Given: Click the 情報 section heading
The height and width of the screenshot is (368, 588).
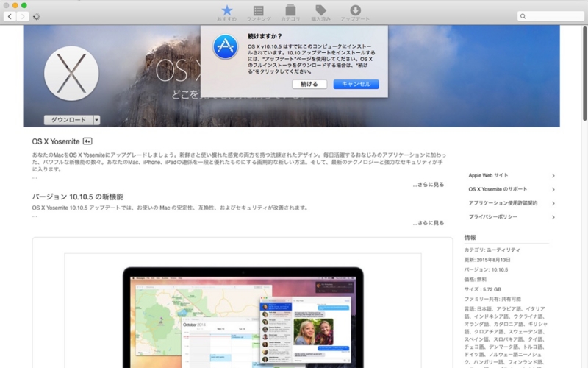Looking at the screenshot, I should (470, 237).
